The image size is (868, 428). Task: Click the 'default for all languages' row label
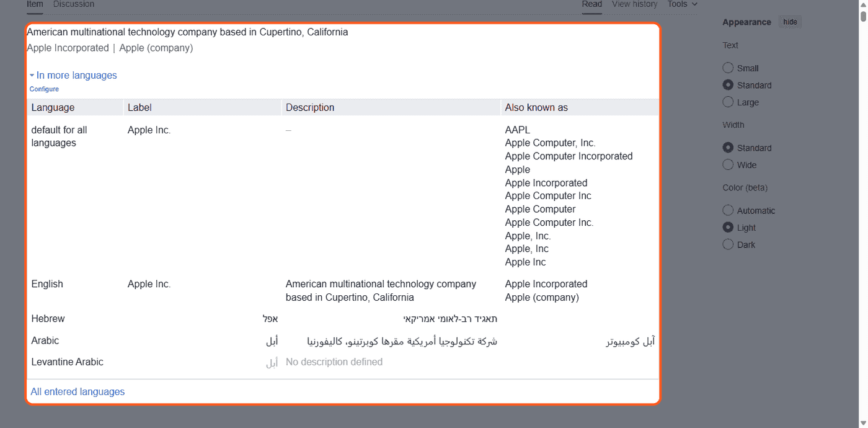click(x=59, y=136)
